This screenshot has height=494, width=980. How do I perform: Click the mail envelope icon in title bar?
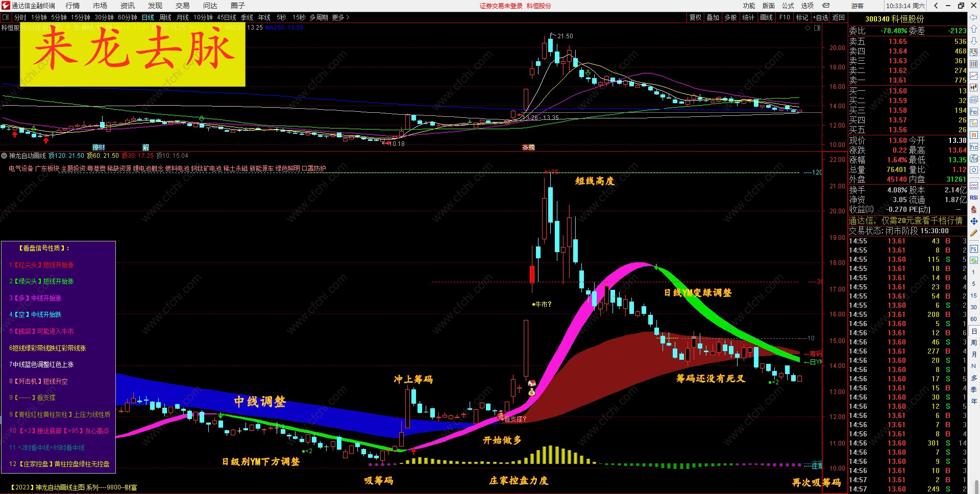826,6
